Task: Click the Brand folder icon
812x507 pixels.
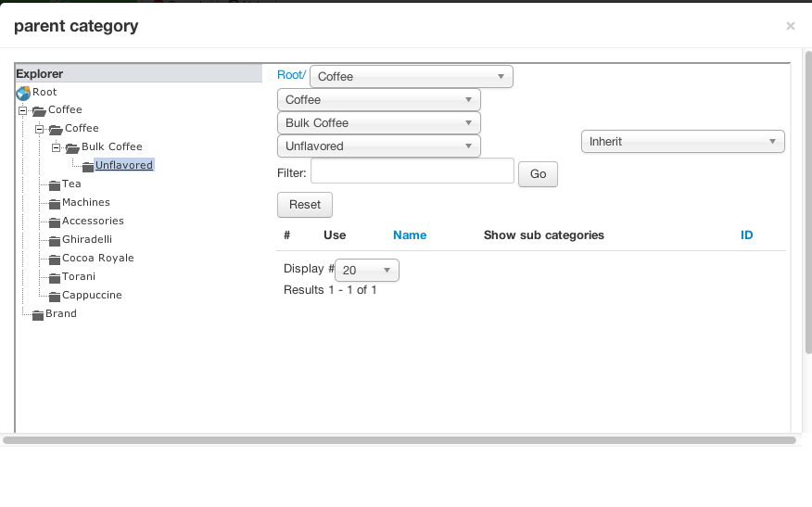Action: [38, 315]
